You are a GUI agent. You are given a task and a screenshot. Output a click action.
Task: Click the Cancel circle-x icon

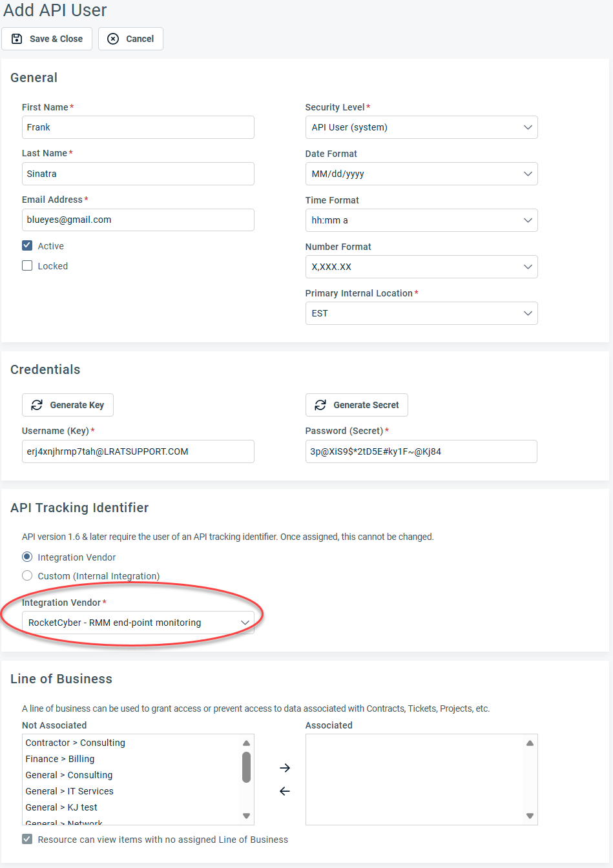(113, 39)
